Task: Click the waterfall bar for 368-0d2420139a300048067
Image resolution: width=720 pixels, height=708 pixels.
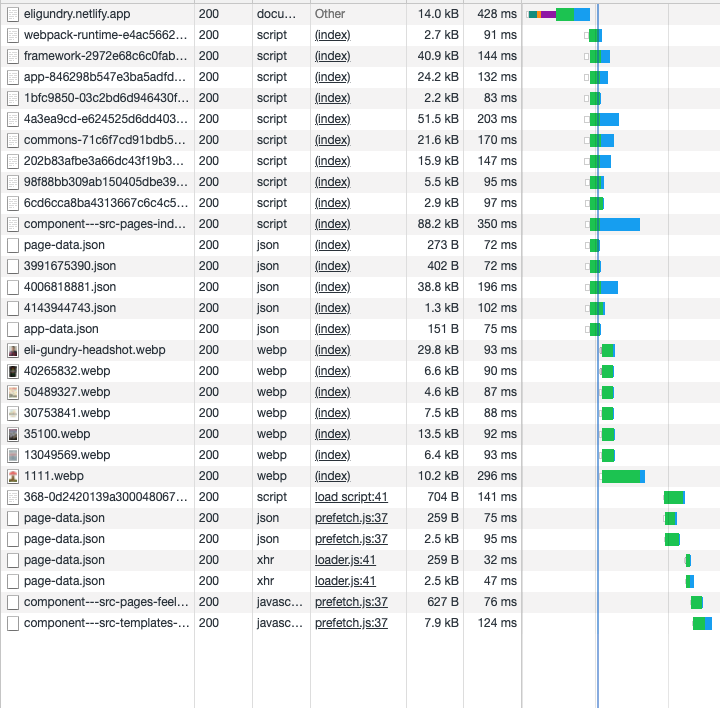Action: coord(674,498)
